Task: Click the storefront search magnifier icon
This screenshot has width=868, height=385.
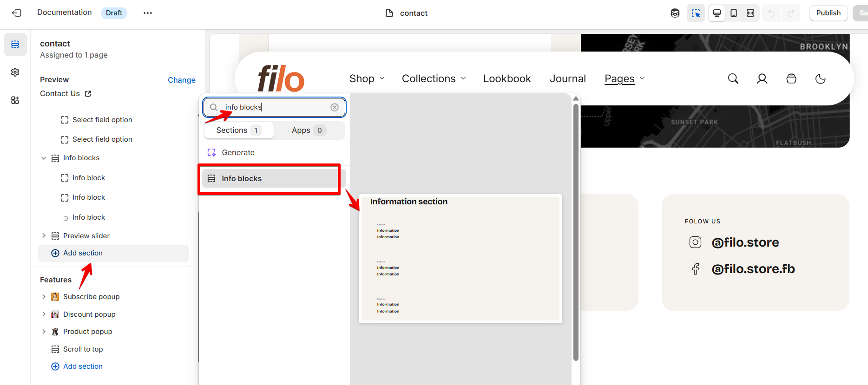Action: [x=733, y=79]
